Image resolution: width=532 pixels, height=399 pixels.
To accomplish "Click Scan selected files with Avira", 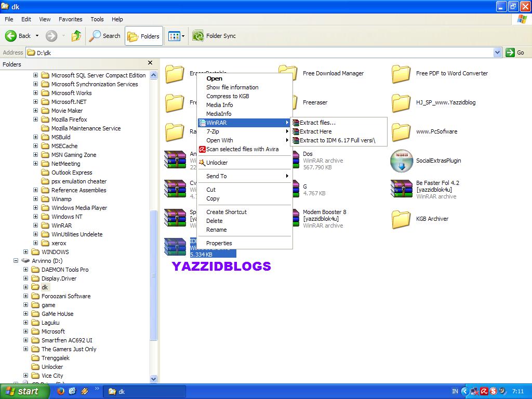I will click(x=245, y=149).
